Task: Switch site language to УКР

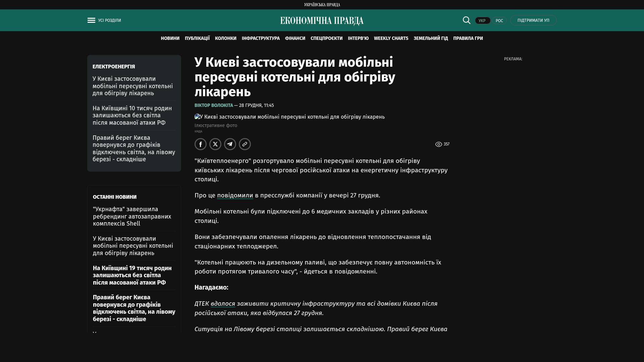Action: tap(482, 21)
